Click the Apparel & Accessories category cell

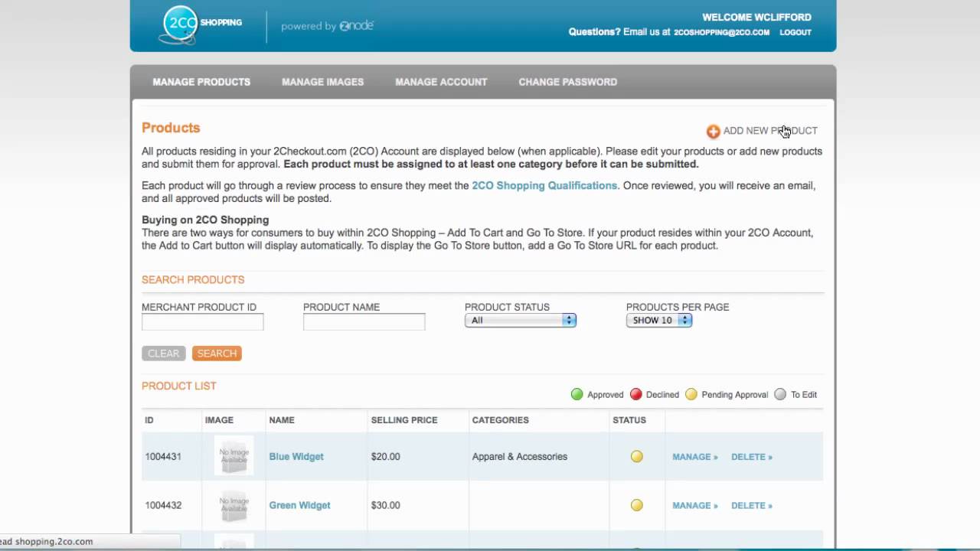coord(520,457)
